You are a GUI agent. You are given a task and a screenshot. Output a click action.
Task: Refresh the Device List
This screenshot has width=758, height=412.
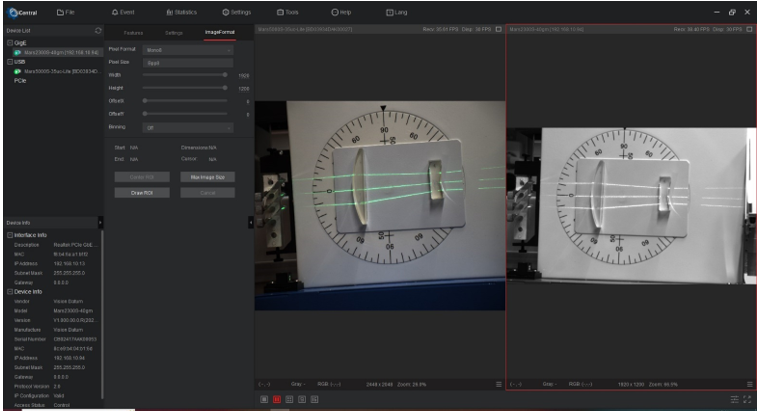click(97, 33)
